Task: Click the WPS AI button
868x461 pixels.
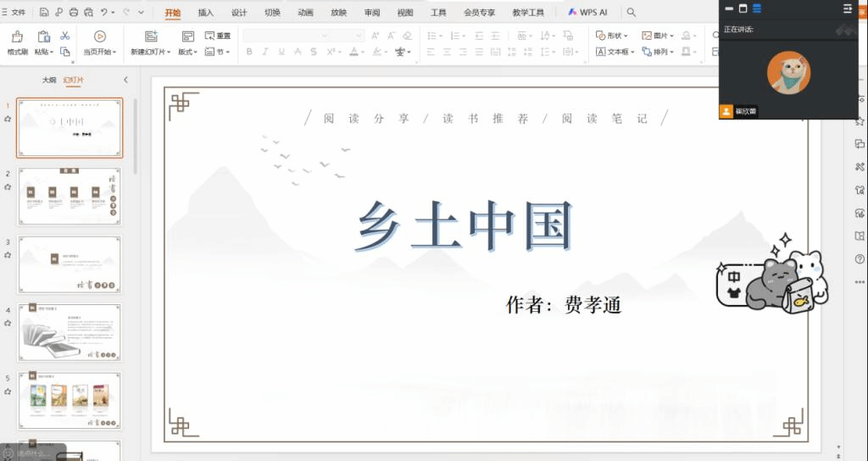Action: (587, 13)
